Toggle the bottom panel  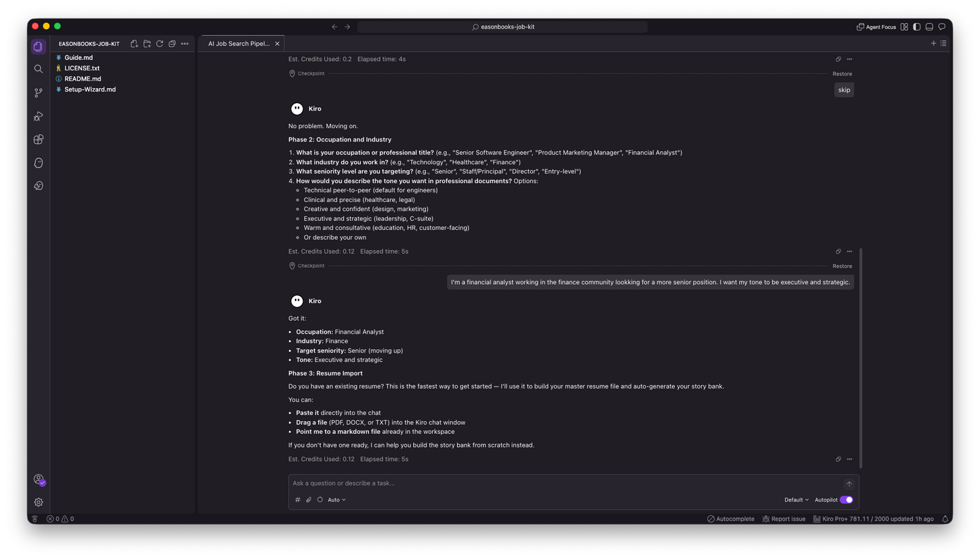click(x=929, y=27)
